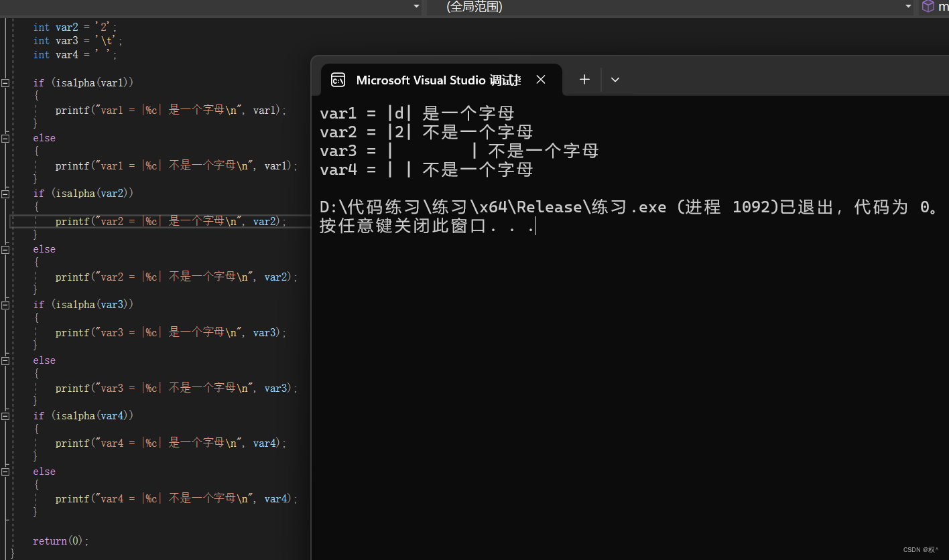The width and height of the screenshot is (949, 560).
Task: Click the printf line for var4 是一个字母
Action: (171, 443)
